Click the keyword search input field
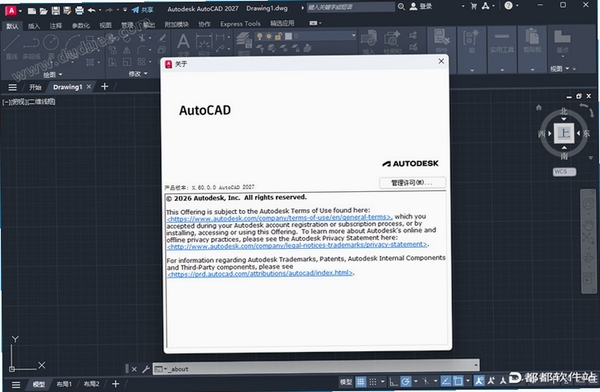The image size is (600, 392). [x=350, y=7]
